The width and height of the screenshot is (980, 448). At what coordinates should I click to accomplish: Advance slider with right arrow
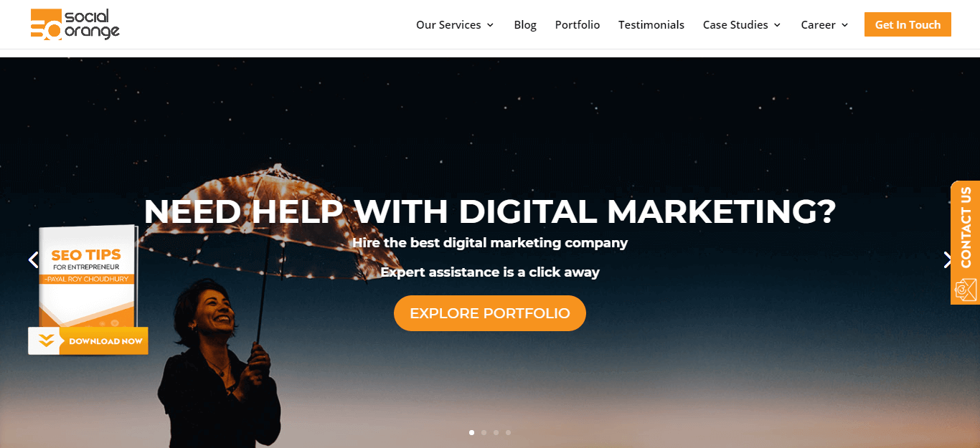coord(947,259)
